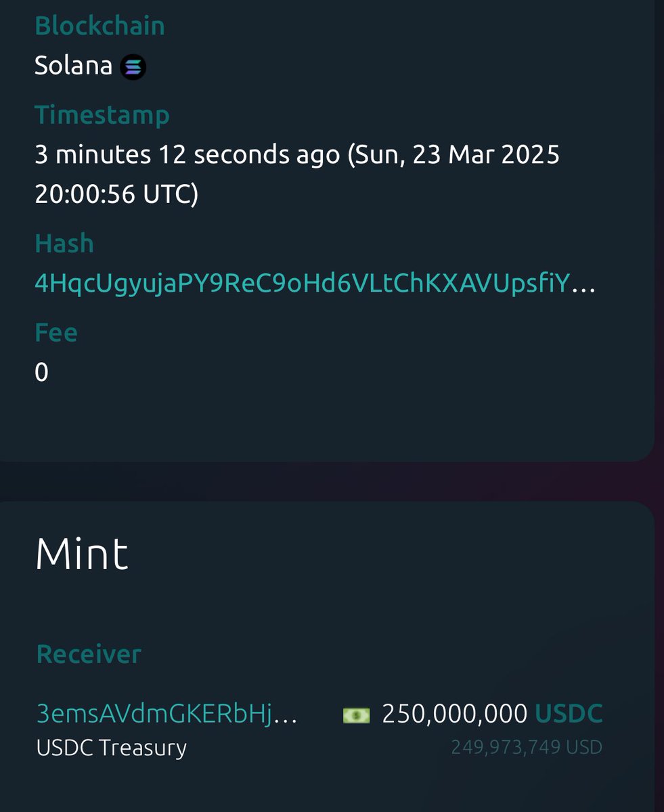
Task: Select the Blockchain section header
Action: pyautogui.click(x=99, y=26)
